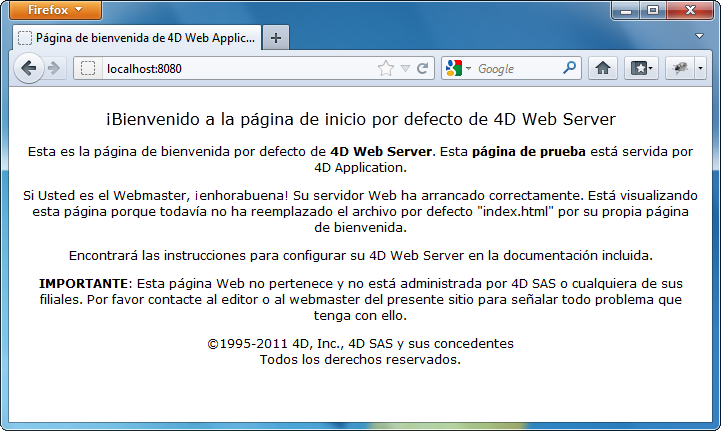The height and width of the screenshot is (431, 721).
Task: Click the site identity icon in address bar
Action: [88, 69]
